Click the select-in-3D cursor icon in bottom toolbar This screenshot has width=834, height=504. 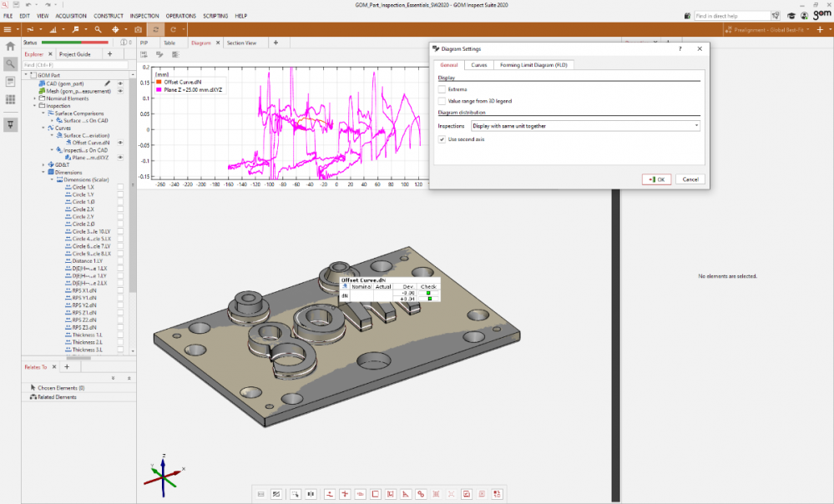coord(296,494)
